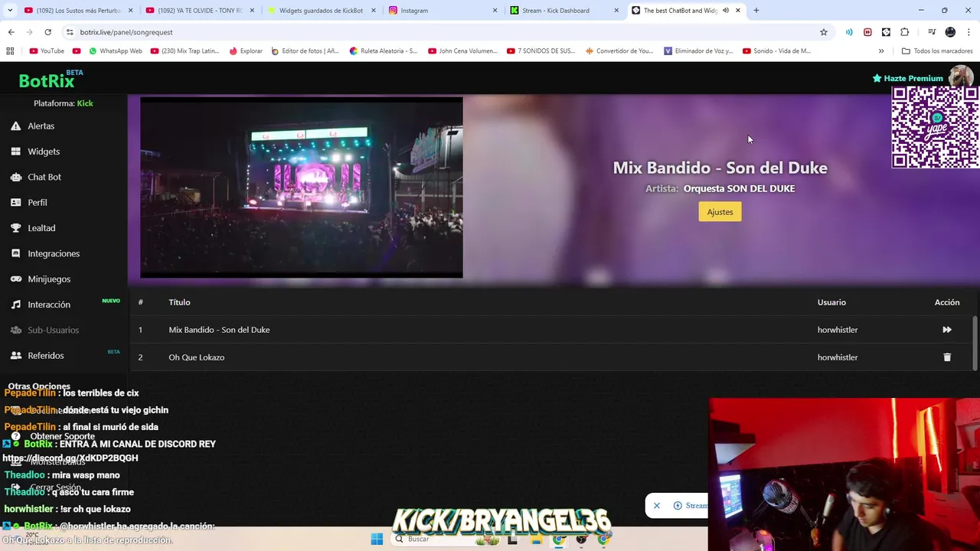Open the YouTube bookmark
Viewport: 980px width, 551px height.
click(47, 51)
